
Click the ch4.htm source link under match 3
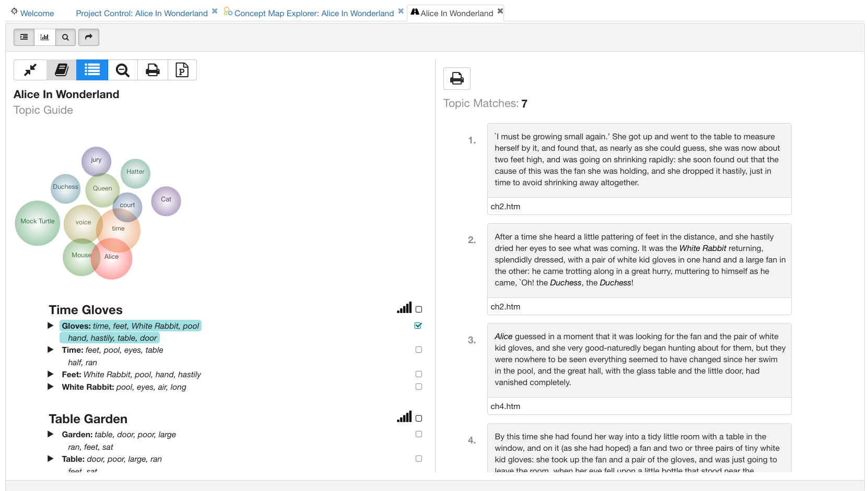[505, 406]
